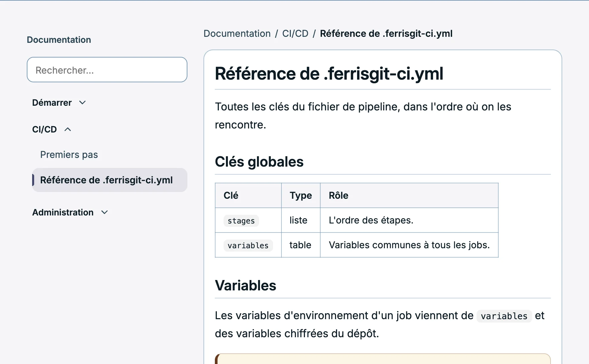589x364 pixels.
Task: Click the 'Clé' column header
Action: (248, 195)
